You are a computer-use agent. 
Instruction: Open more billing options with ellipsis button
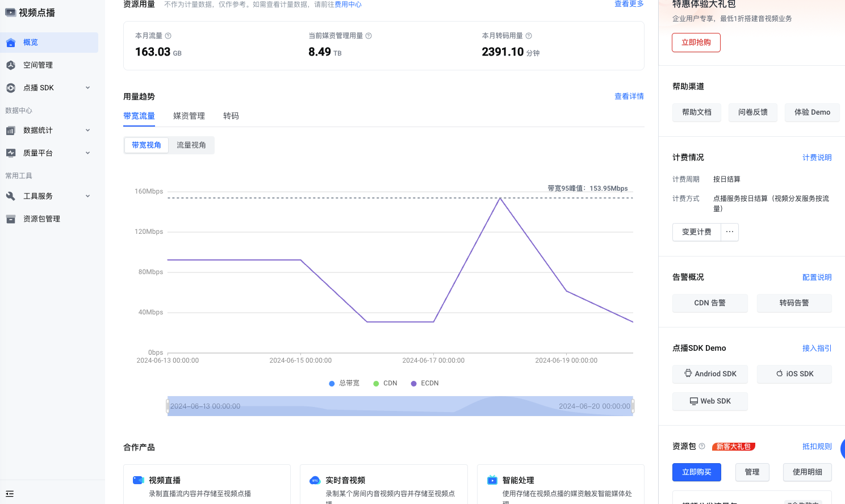[730, 232]
